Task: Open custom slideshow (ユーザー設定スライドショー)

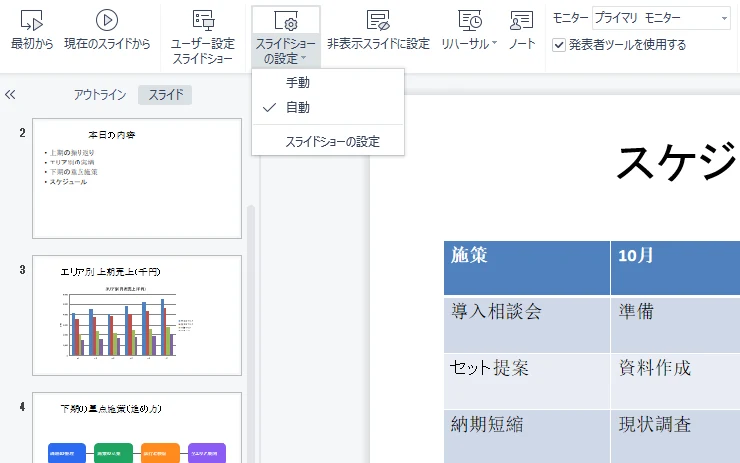Action: [x=203, y=37]
